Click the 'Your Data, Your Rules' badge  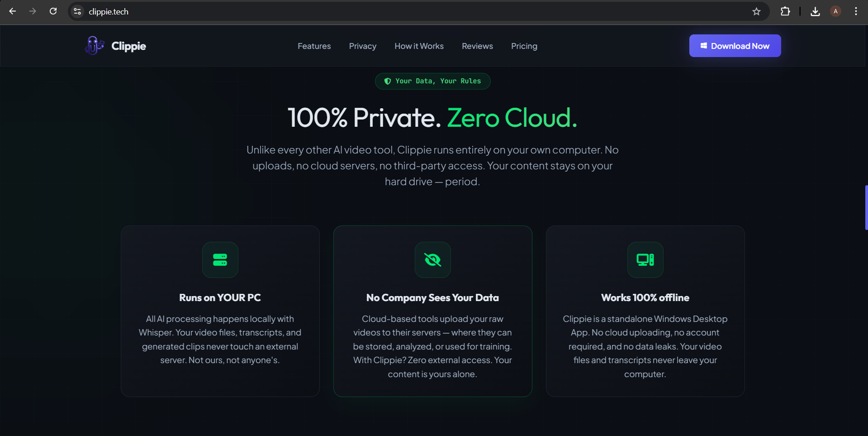(x=432, y=81)
